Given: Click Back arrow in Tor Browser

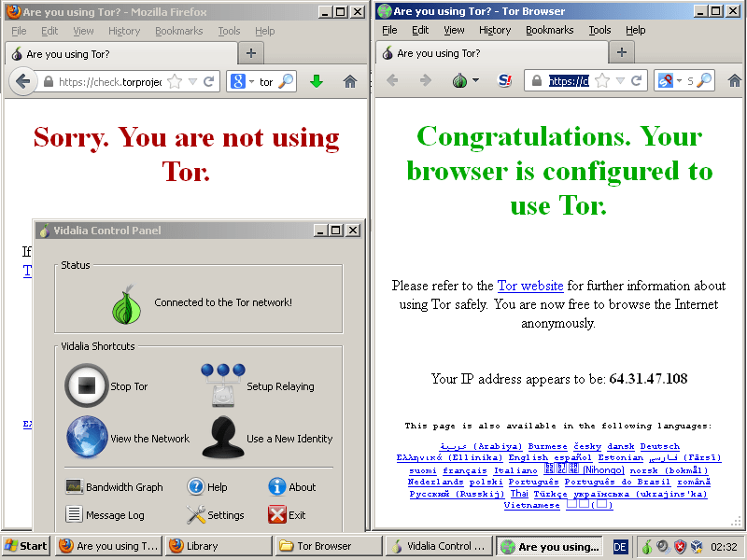Looking at the screenshot, I should click(x=392, y=80).
